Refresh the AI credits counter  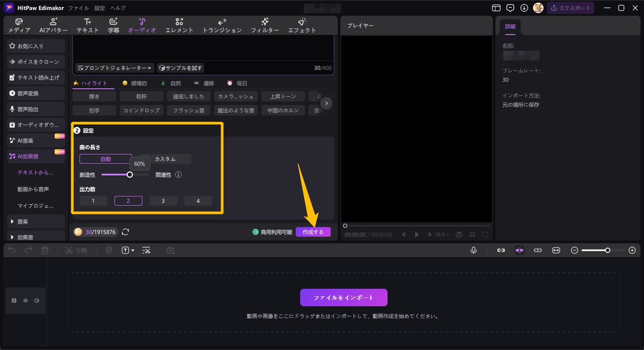(125, 232)
